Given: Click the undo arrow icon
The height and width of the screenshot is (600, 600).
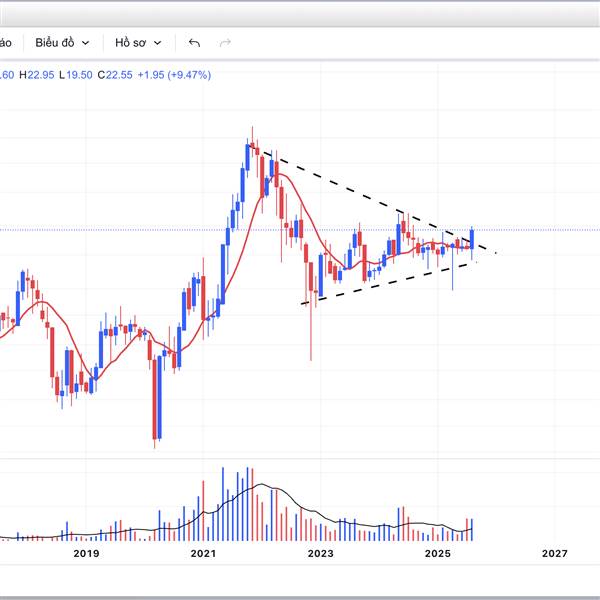Looking at the screenshot, I should [194, 42].
